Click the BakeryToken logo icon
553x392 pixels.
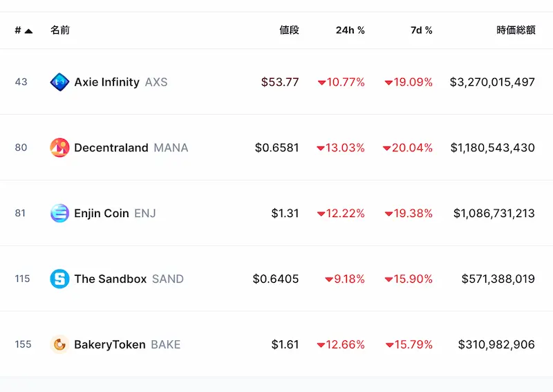click(59, 344)
